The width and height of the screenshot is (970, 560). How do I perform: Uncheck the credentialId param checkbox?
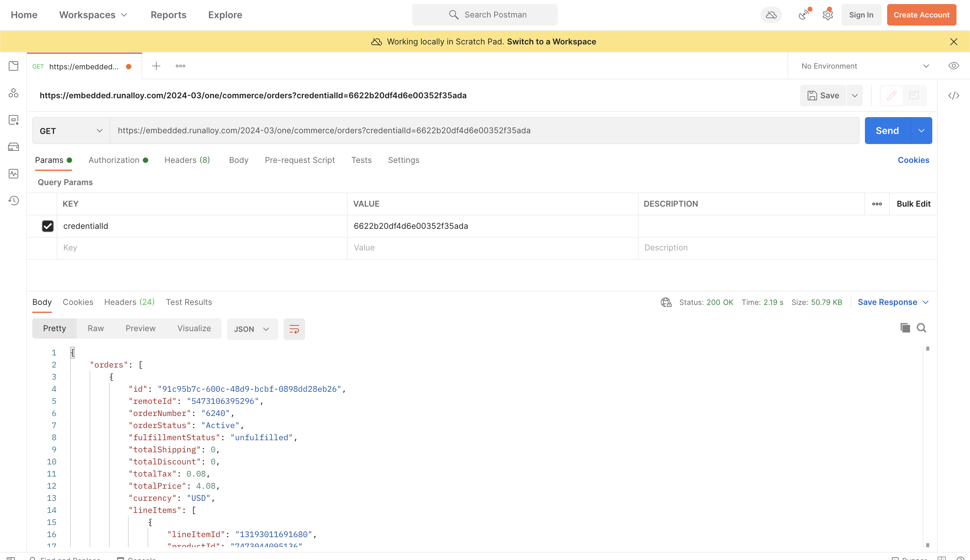pos(48,226)
